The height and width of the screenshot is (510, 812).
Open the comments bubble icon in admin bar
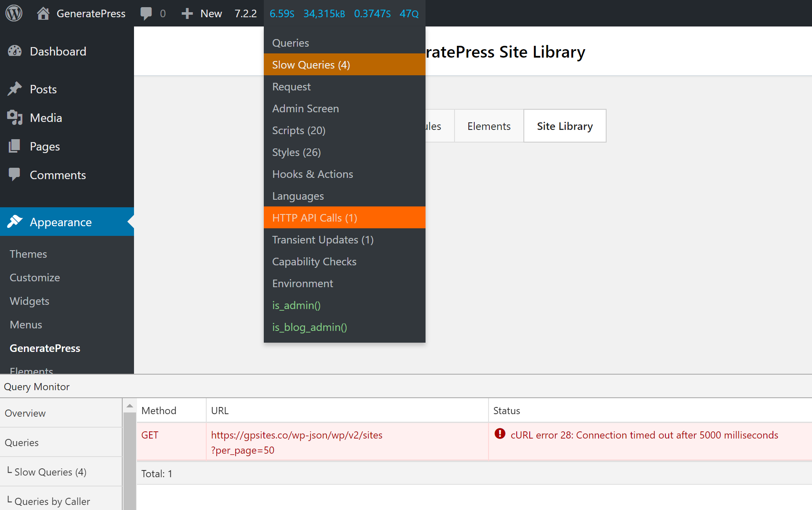coord(146,13)
